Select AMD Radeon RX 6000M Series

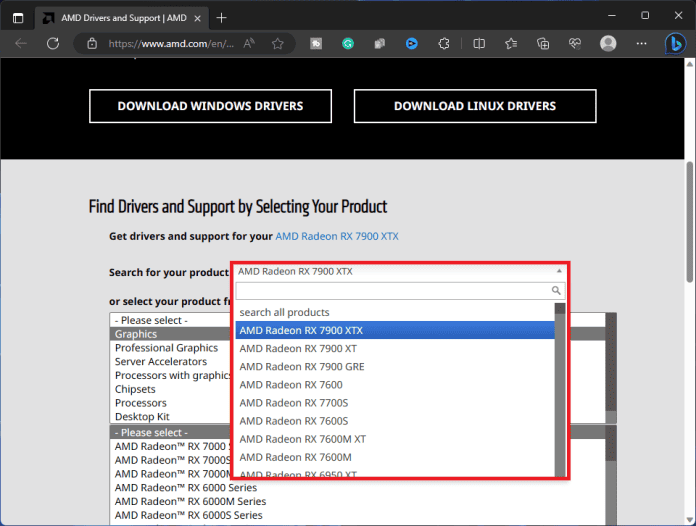pos(190,501)
